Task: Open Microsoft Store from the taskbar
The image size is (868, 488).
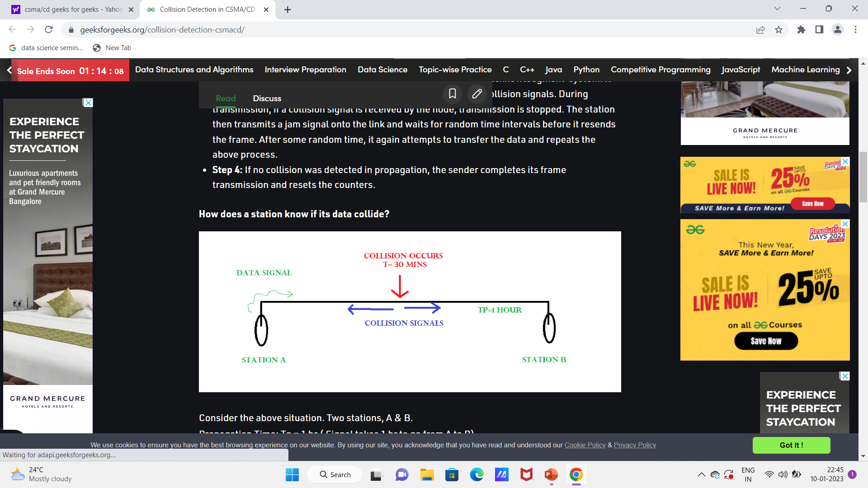Action: (452, 474)
